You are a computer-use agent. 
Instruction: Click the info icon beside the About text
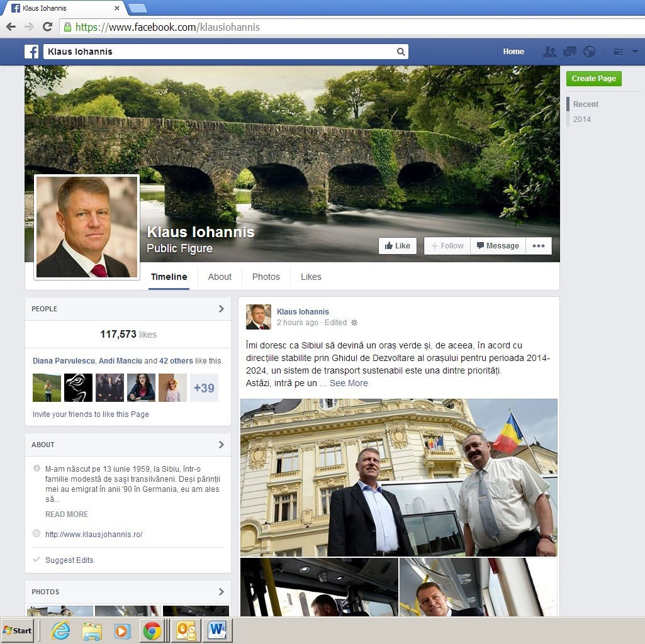36,469
